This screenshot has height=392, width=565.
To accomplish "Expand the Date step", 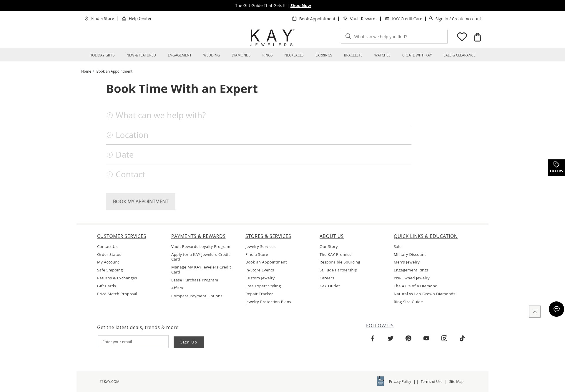I will (259, 155).
